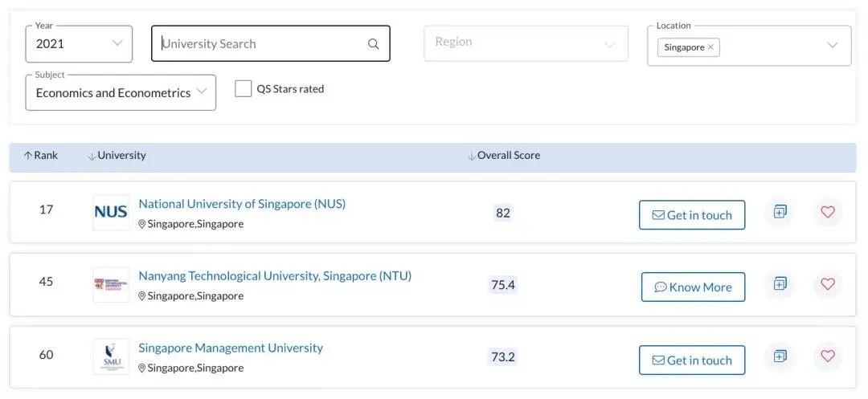Click Know More for Nanyang Technological University
Image resolution: width=868 pixels, height=399 pixels.
[693, 287]
